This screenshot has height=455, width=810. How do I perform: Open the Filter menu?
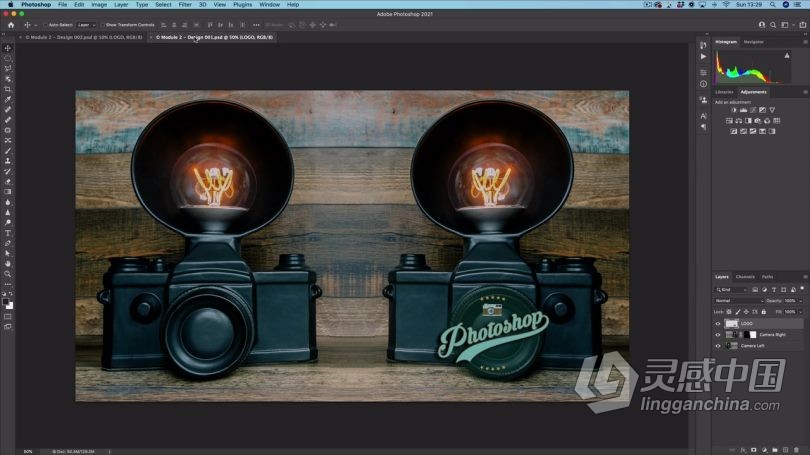point(185,5)
